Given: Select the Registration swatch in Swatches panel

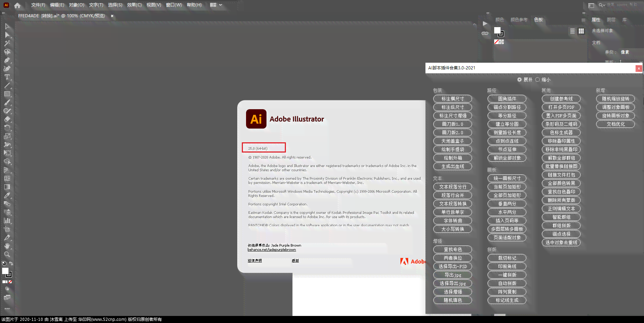Looking at the screenshot, I should [x=502, y=42].
